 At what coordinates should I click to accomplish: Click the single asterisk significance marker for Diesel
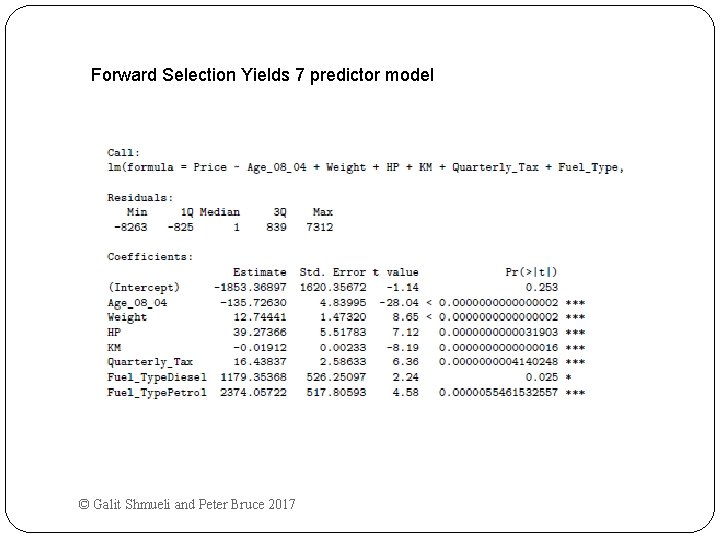coord(568,377)
